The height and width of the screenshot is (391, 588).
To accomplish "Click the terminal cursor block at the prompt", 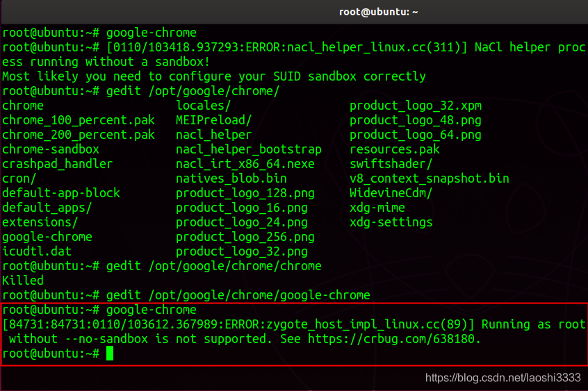I will point(110,353).
